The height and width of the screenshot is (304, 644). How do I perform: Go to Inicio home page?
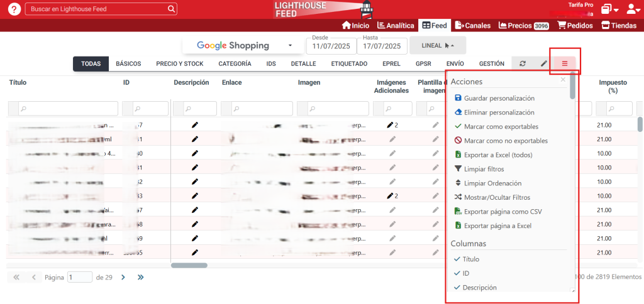coord(355,25)
